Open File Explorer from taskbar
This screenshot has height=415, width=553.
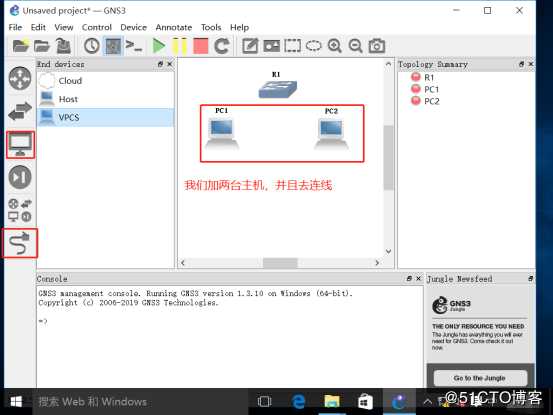tap(332, 402)
